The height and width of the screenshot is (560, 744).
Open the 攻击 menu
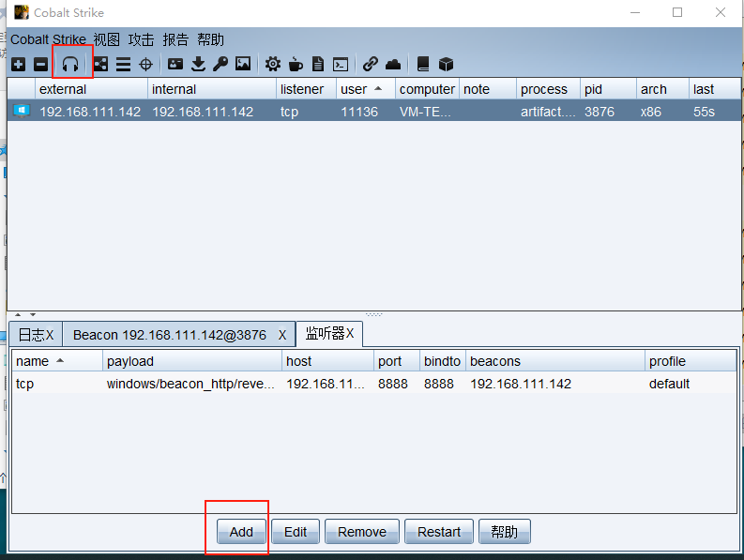pos(141,39)
